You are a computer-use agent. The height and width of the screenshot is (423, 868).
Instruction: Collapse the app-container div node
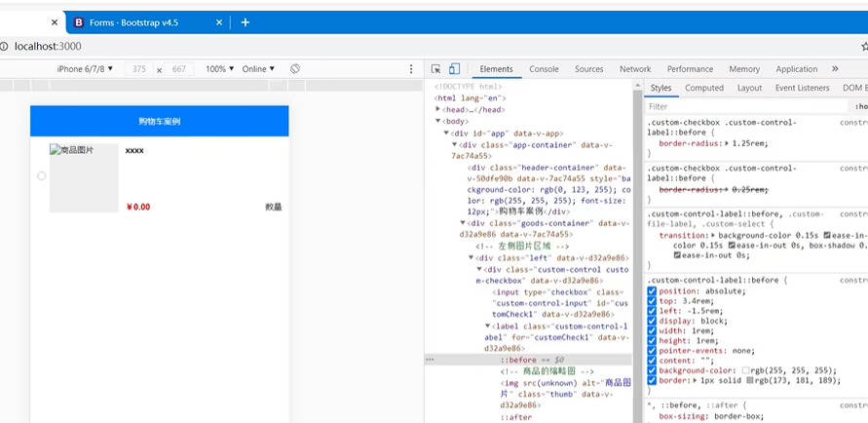455,145
